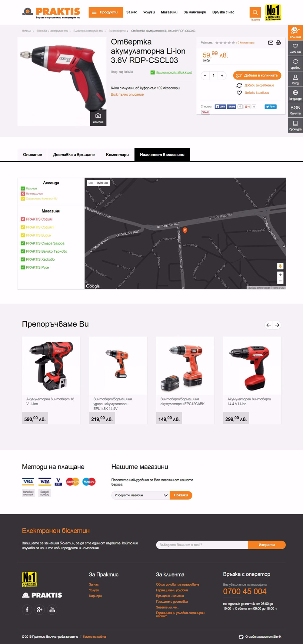
Task: Click Google +1 button
Action: [247, 107]
